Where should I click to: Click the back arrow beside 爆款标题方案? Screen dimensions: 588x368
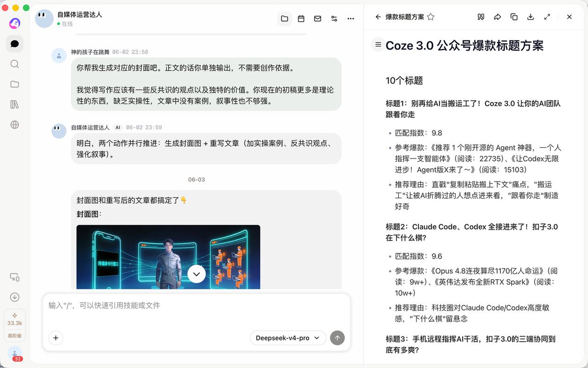pos(378,17)
